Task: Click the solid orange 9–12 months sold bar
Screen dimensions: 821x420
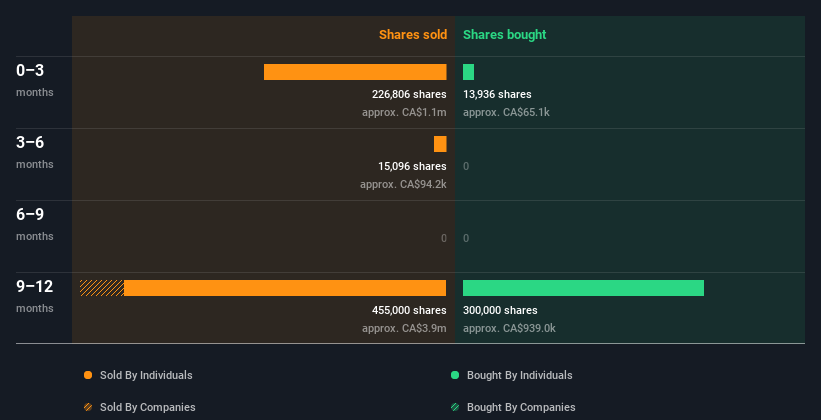Action: click(285, 288)
